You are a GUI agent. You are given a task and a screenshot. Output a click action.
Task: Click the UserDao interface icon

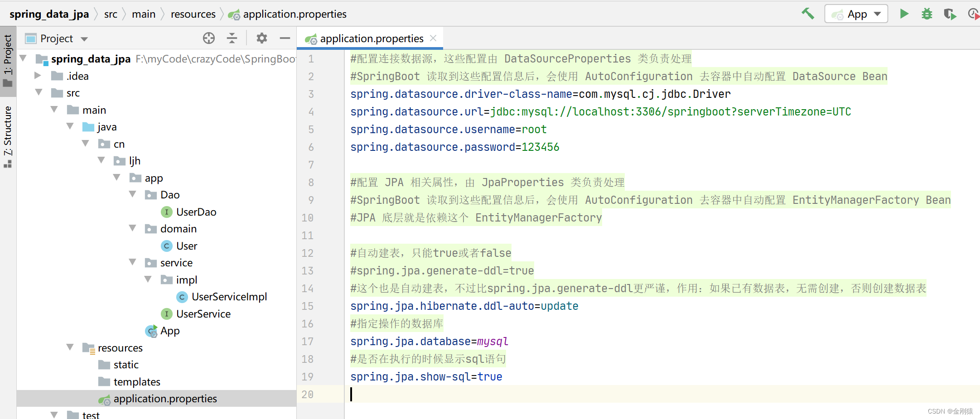point(167,212)
